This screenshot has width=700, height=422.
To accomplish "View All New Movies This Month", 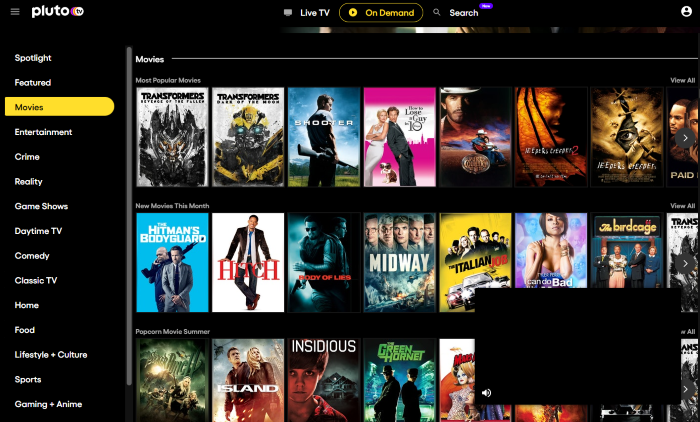I will [x=683, y=206].
